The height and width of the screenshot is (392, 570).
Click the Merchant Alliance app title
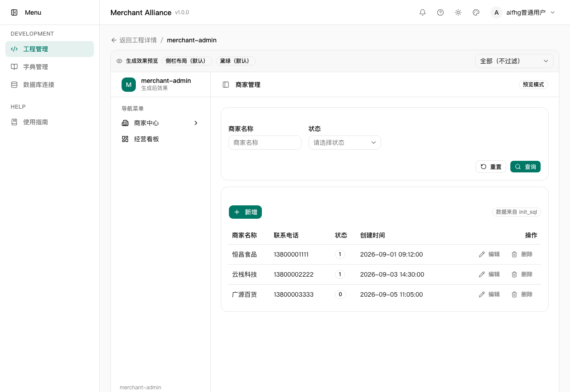point(141,12)
